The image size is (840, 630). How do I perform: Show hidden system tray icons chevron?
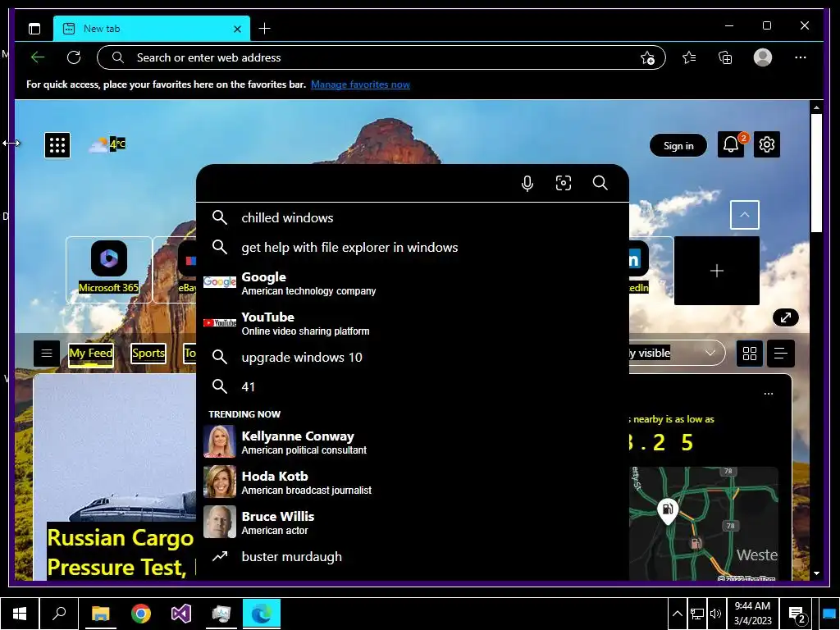pyautogui.click(x=677, y=614)
